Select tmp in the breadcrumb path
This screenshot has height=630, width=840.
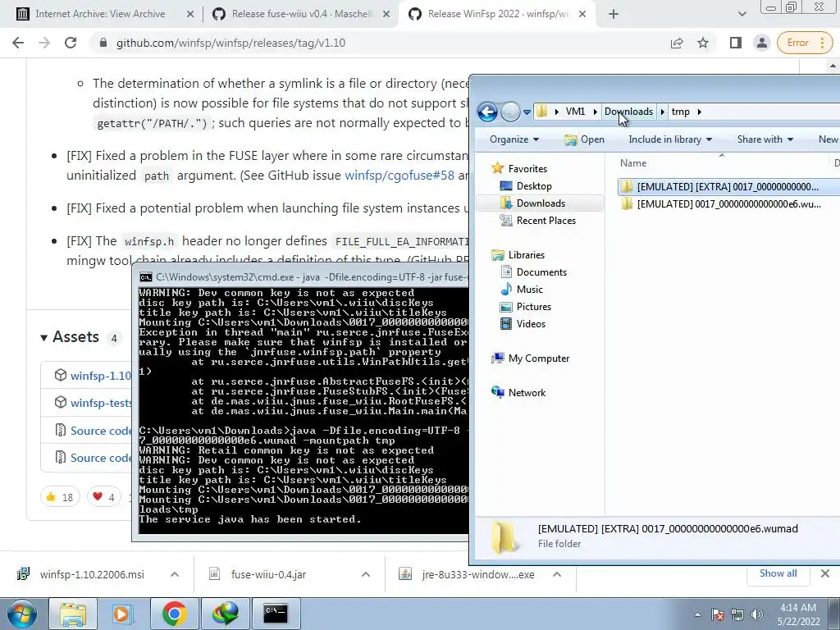click(x=680, y=112)
